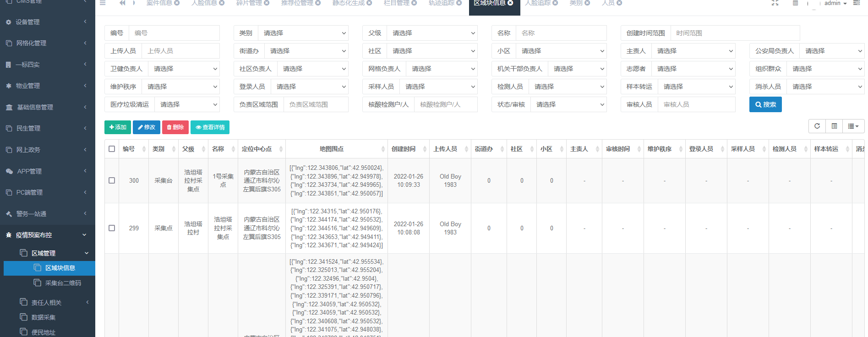
Task: Open the 类别 filter dropdown
Action: pyautogui.click(x=303, y=33)
